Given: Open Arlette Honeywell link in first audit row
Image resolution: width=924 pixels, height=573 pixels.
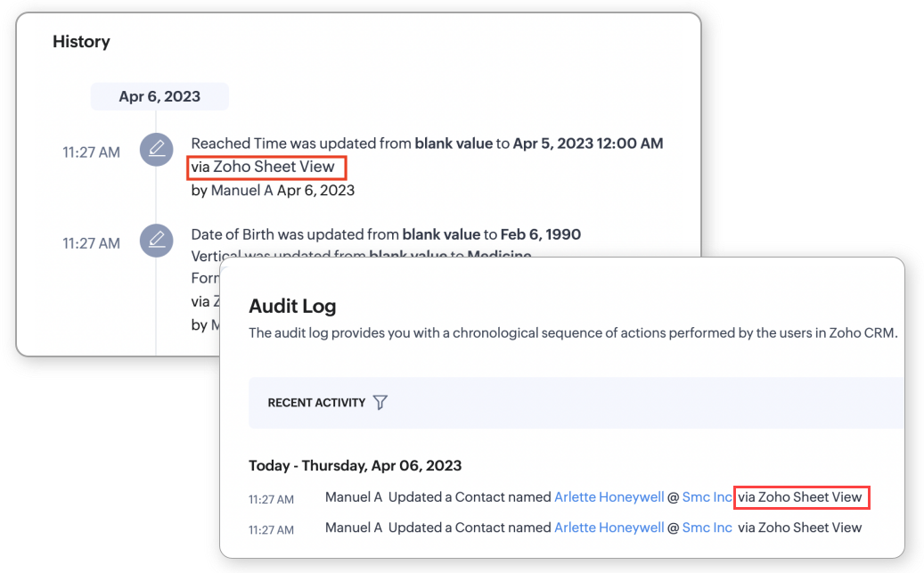Looking at the screenshot, I should coord(609,497).
